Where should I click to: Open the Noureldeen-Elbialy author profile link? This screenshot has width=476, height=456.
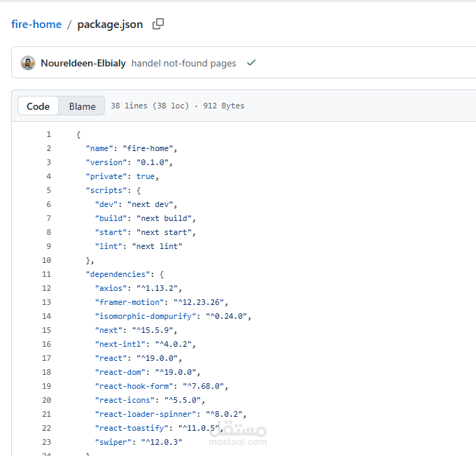(83, 63)
